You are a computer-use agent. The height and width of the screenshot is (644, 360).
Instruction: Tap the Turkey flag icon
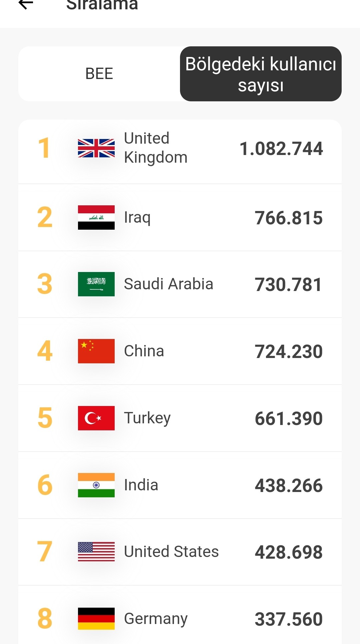(x=96, y=418)
